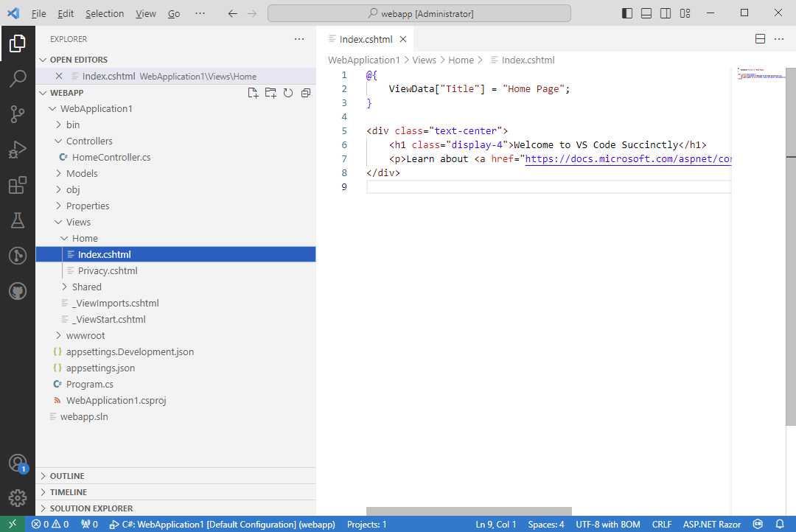Click the horizontal editor scrollbar
This screenshot has height=532, width=796.
[x=469, y=511]
